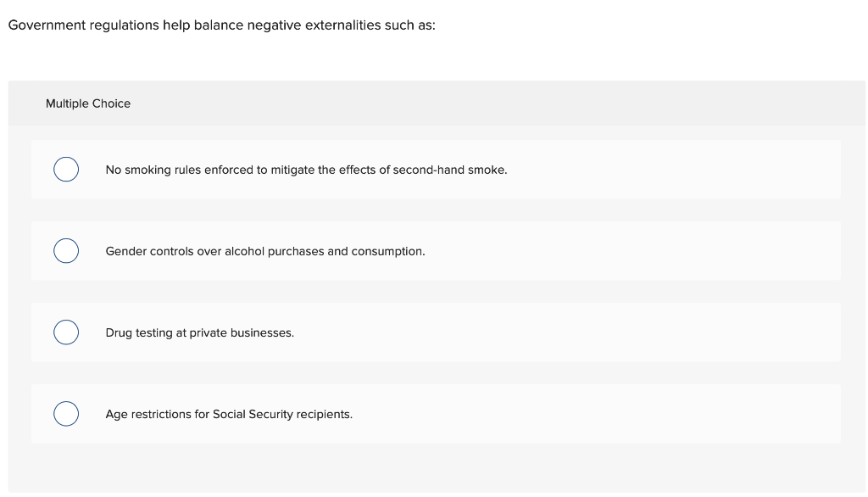Click the word 'recipients' in the last option
This screenshot has height=497, width=868.
click(x=325, y=414)
